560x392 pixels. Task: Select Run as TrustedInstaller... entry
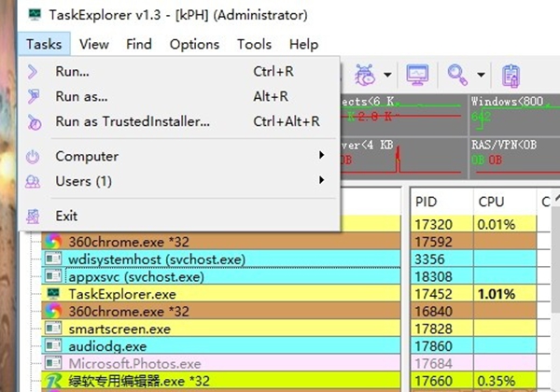click(x=178, y=121)
